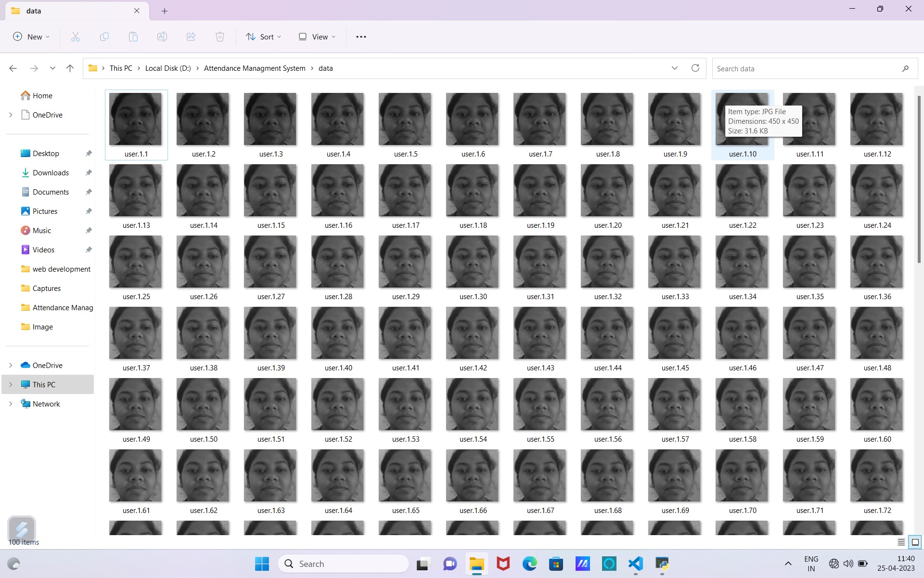Launch Visual Studio Code from the taskbar

pyautogui.click(x=635, y=563)
